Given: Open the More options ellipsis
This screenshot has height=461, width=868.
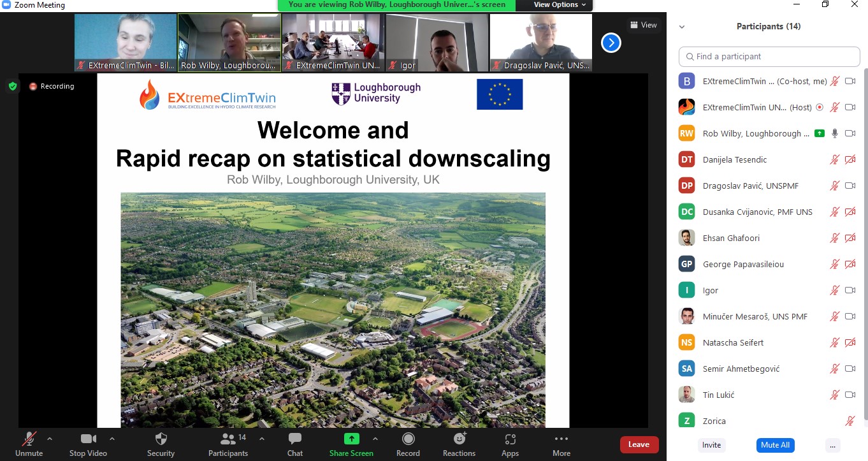Looking at the screenshot, I should (x=561, y=439).
